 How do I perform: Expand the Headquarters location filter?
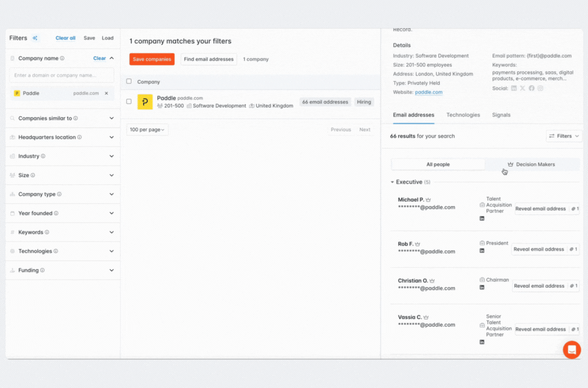[x=112, y=137]
